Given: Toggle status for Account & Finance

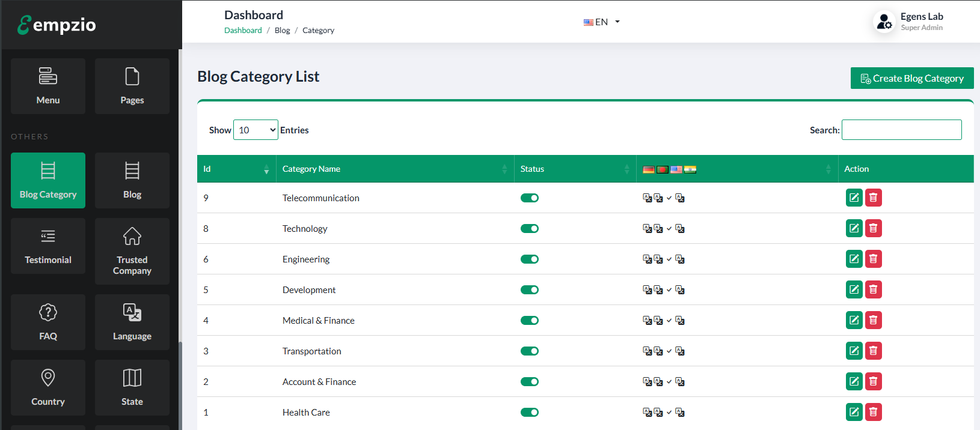Looking at the screenshot, I should coord(530,381).
